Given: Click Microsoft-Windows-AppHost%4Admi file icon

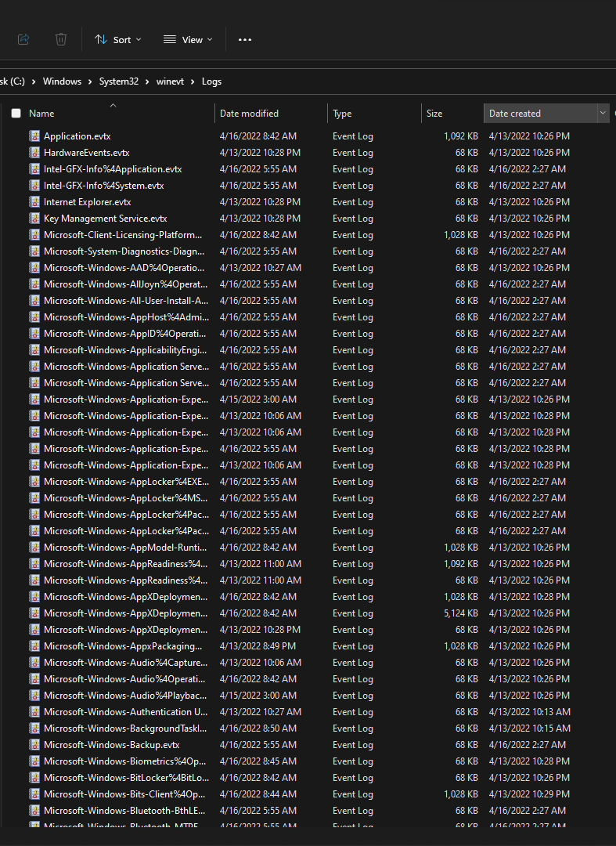Looking at the screenshot, I should click(34, 317).
